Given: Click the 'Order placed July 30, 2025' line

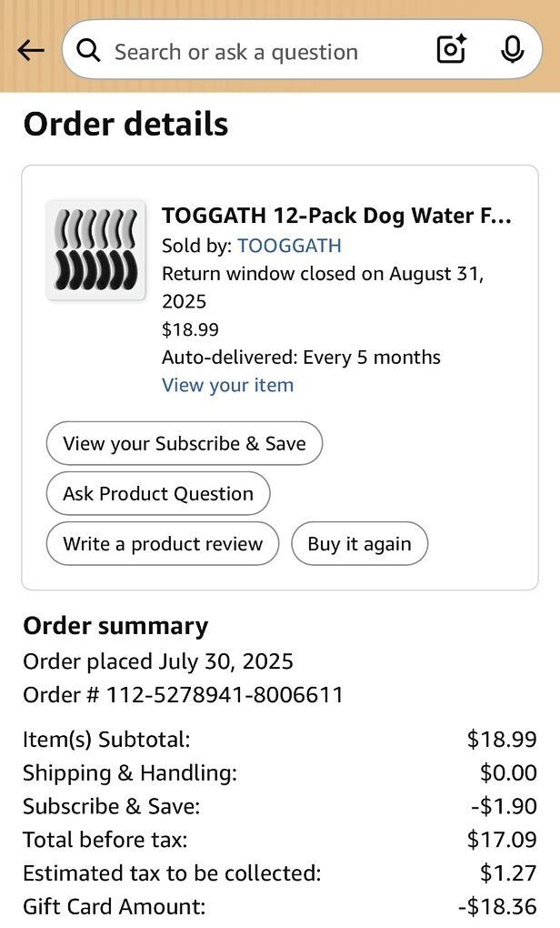Looking at the screenshot, I should 158,661.
